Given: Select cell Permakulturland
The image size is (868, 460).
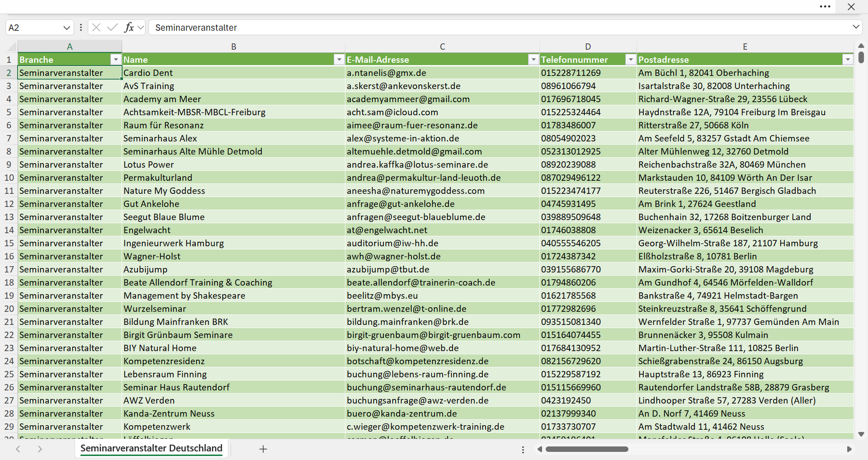Looking at the screenshot, I should click(234, 177).
